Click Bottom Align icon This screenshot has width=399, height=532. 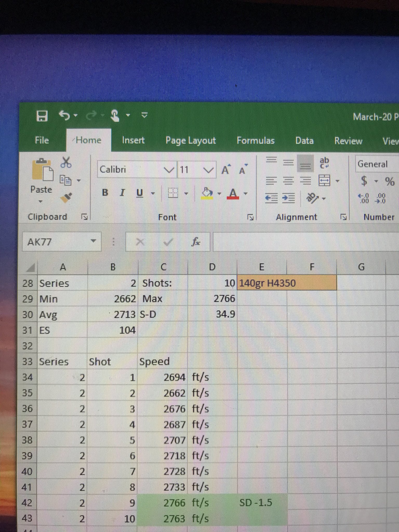[305, 164]
